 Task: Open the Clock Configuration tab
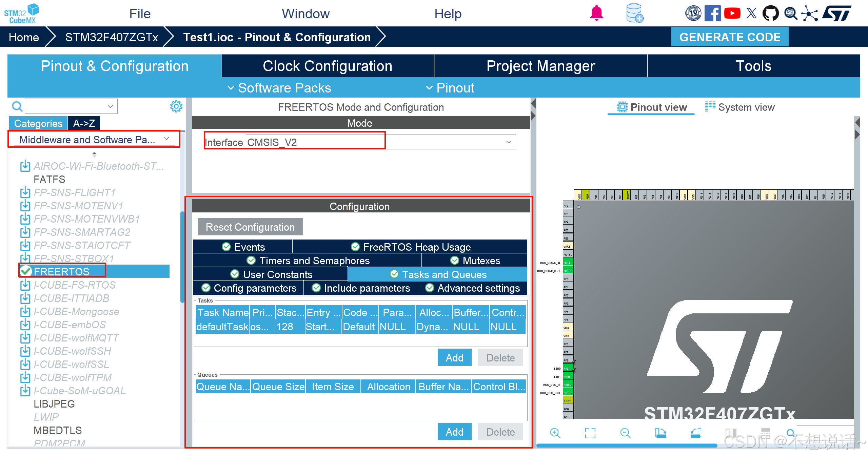coord(327,66)
